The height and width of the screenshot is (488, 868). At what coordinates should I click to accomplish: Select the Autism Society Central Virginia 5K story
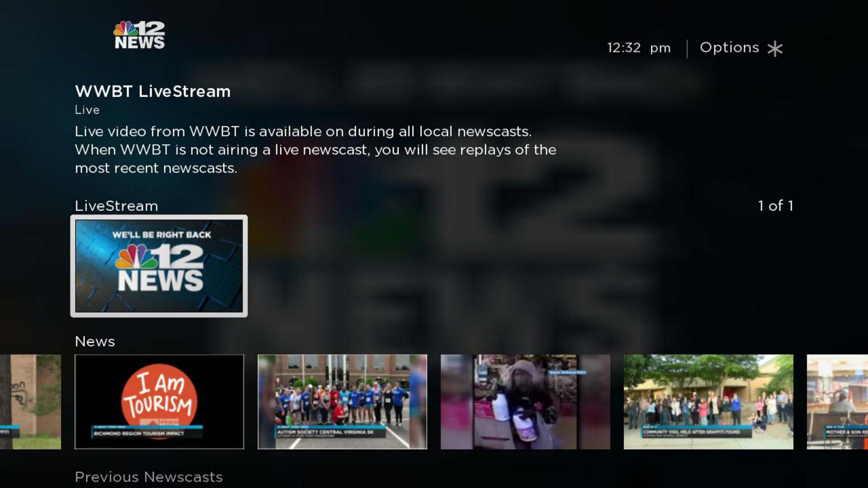[x=342, y=401]
